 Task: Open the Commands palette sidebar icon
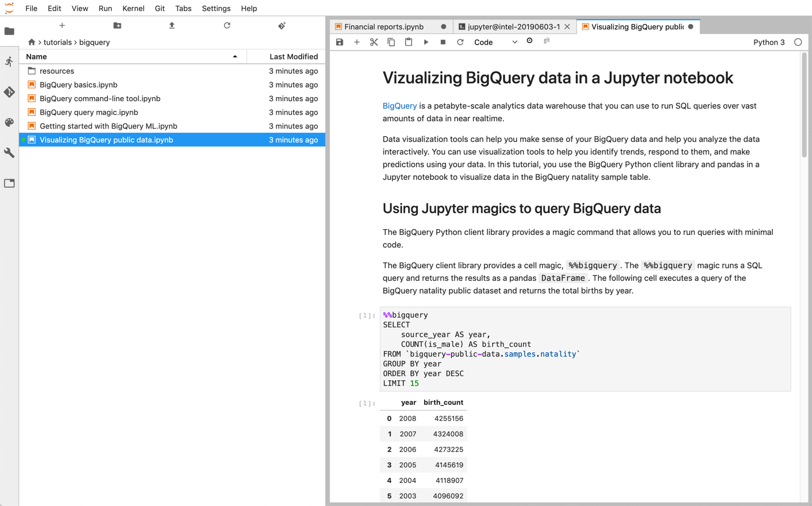coord(9,122)
